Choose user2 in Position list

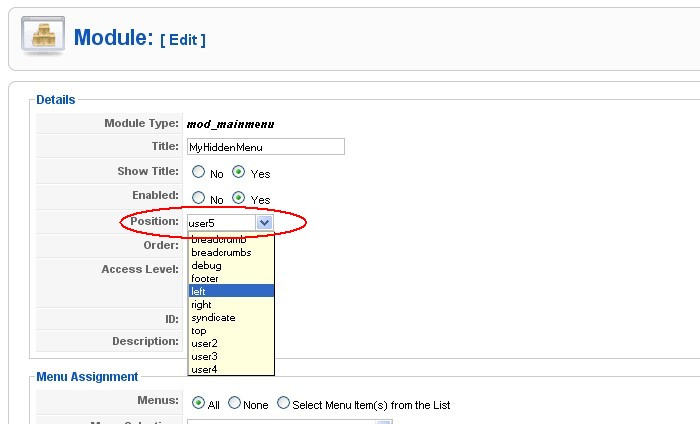pyautogui.click(x=231, y=343)
